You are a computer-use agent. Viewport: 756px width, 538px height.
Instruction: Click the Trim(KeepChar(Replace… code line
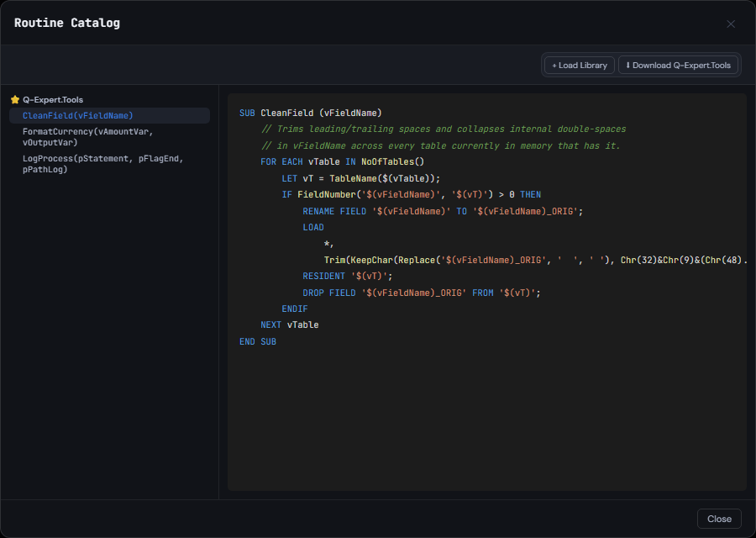[x=535, y=260]
